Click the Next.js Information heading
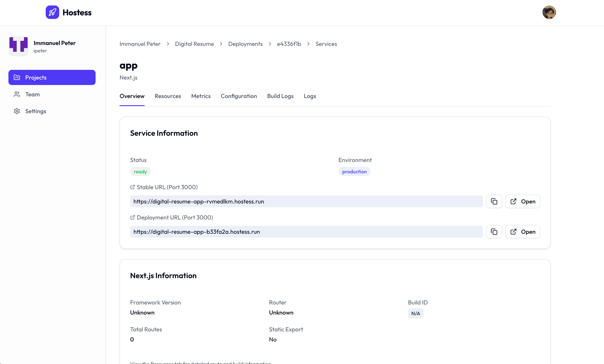Image resolution: width=604 pixels, height=364 pixels. point(163,276)
